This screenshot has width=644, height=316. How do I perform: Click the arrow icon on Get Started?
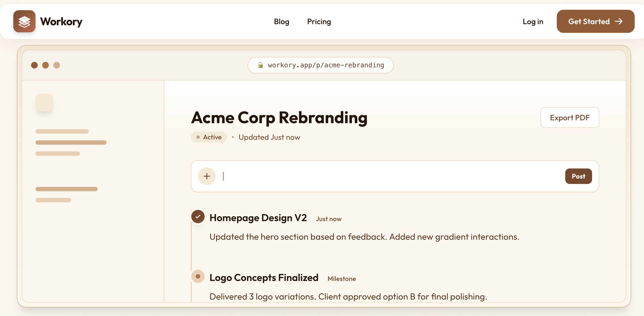pyautogui.click(x=619, y=21)
